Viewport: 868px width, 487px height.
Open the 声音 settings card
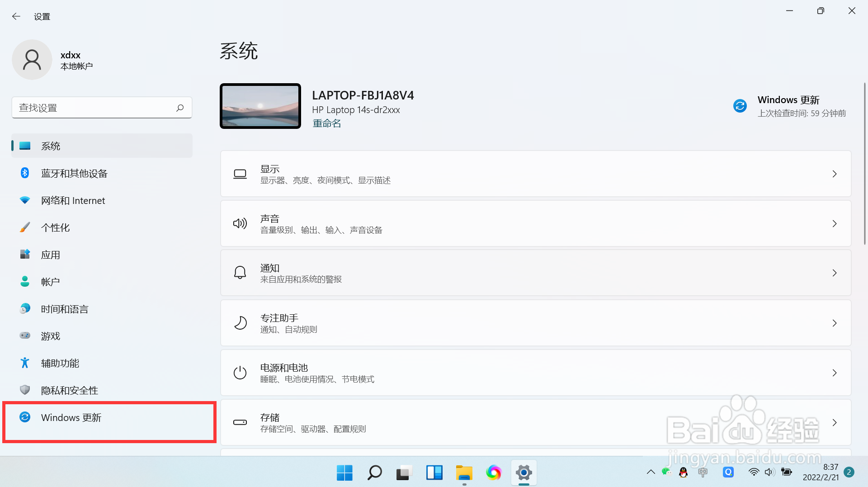(x=536, y=223)
